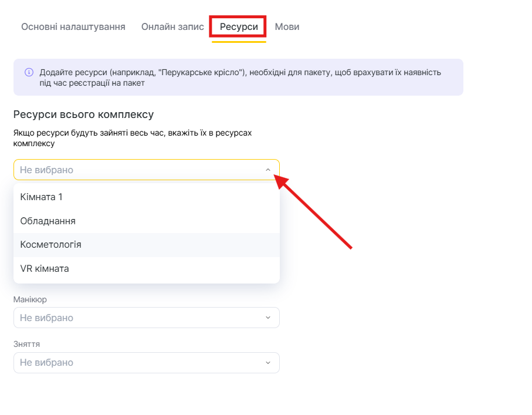The width and height of the screenshot is (532, 415).
Task: Choose Кімната 1 from the list
Action: click(41, 197)
